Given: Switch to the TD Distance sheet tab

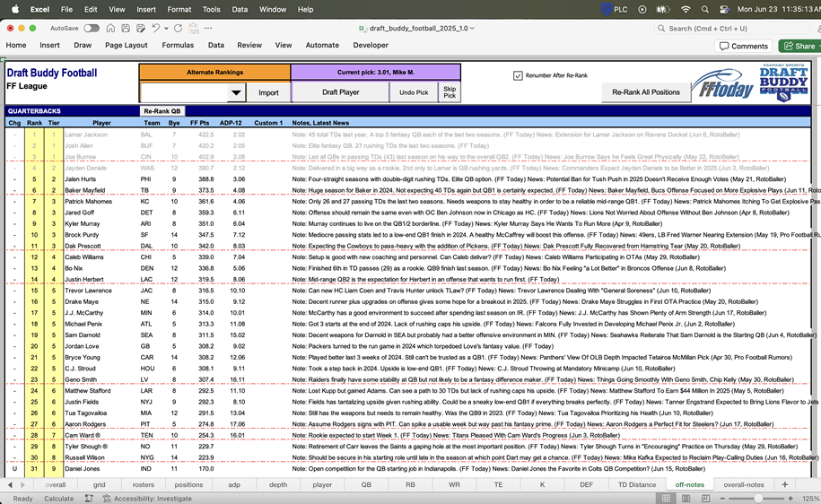Looking at the screenshot, I should [637, 484].
